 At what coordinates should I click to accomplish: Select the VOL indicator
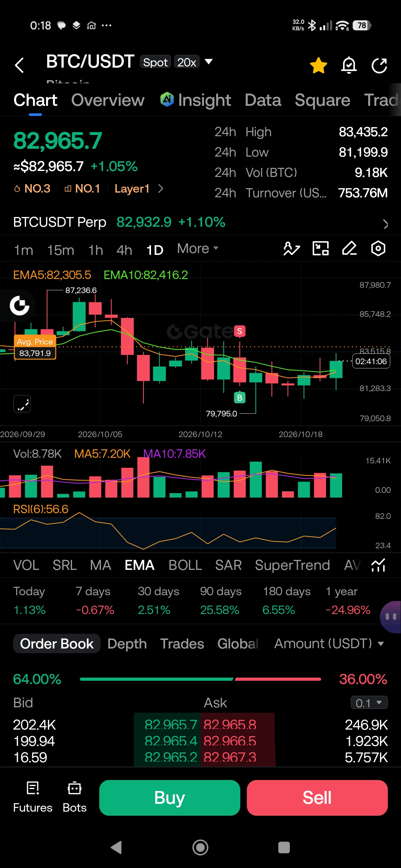pos(26,566)
